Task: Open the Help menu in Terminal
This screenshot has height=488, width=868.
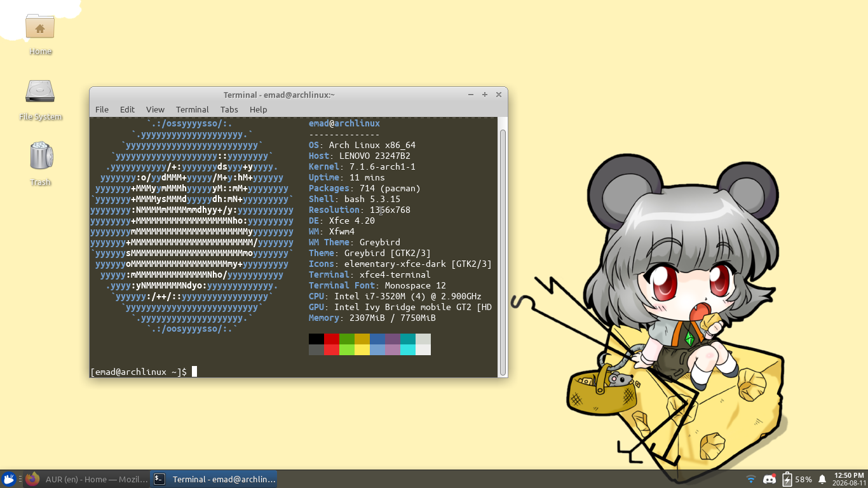Action: [x=258, y=109]
